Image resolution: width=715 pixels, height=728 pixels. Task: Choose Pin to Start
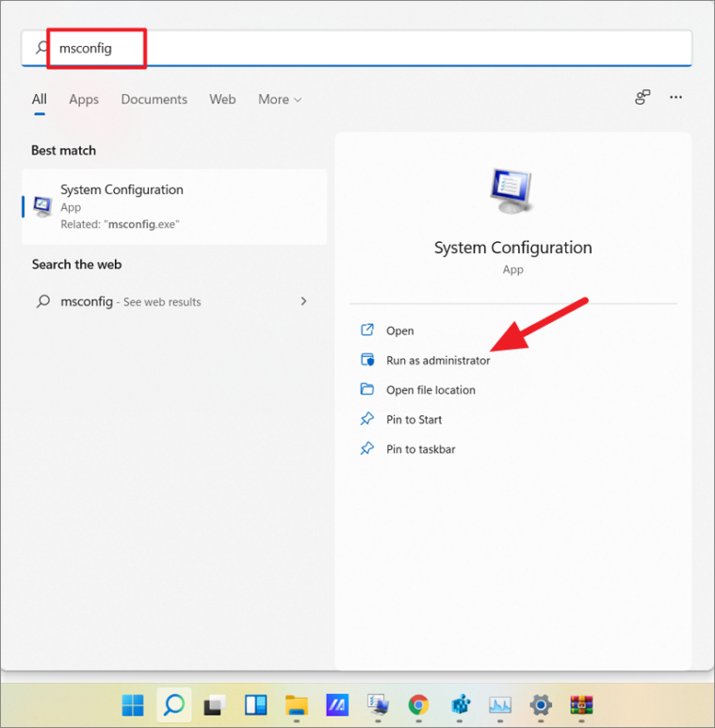coord(414,420)
